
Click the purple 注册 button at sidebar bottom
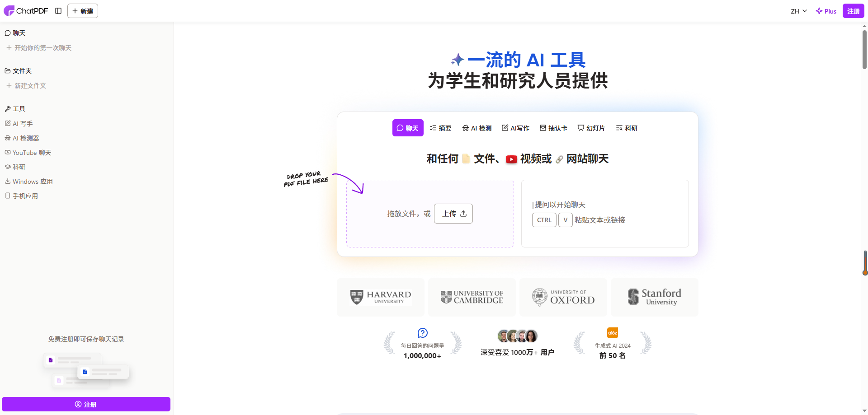pos(86,404)
